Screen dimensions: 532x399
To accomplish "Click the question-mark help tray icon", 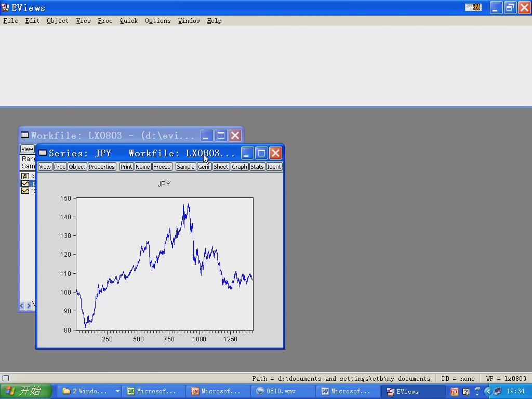I will tap(465, 392).
